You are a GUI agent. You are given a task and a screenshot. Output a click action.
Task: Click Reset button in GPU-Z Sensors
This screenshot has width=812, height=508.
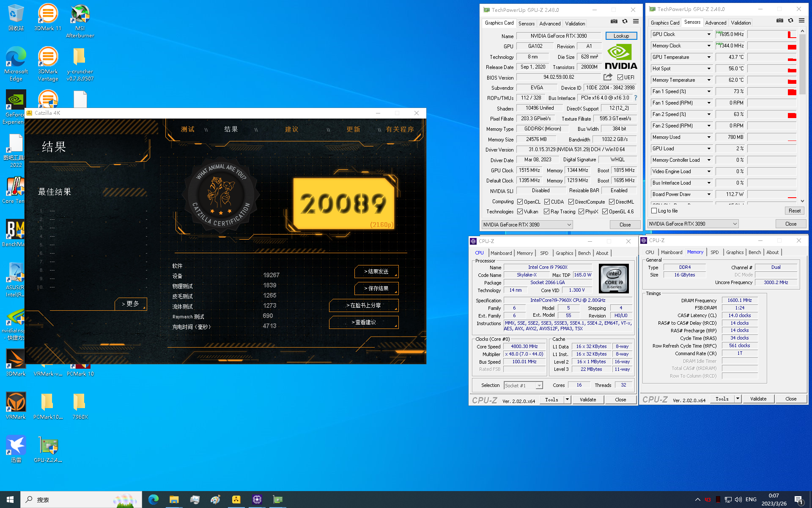click(x=794, y=211)
